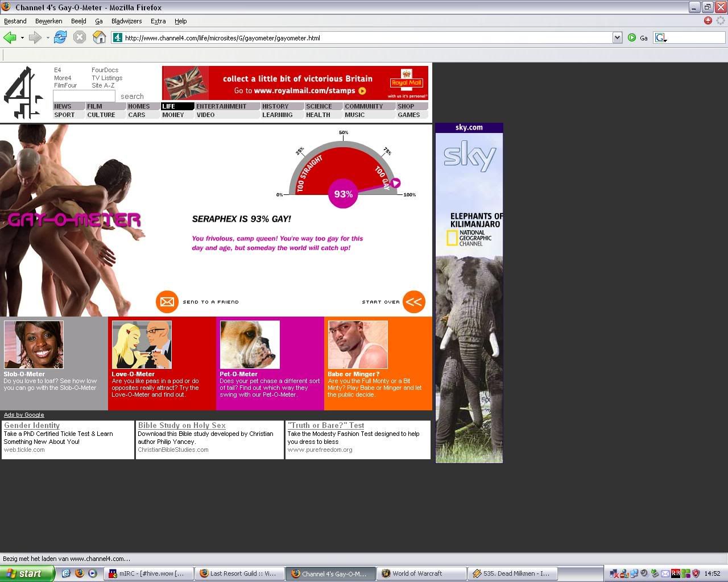Click the Stop loading icon
The width and height of the screenshot is (728, 582).
[80, 38]
